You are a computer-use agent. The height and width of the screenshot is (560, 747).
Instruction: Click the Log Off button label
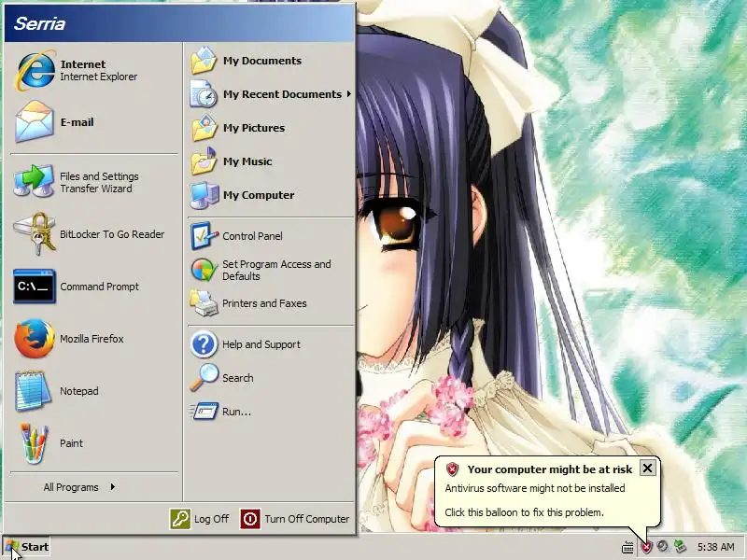coord(212,519)
